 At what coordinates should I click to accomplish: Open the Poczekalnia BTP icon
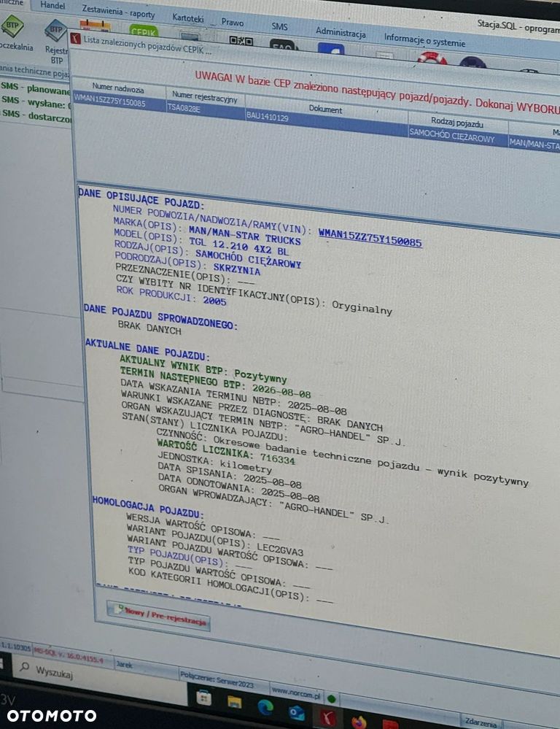13,27
